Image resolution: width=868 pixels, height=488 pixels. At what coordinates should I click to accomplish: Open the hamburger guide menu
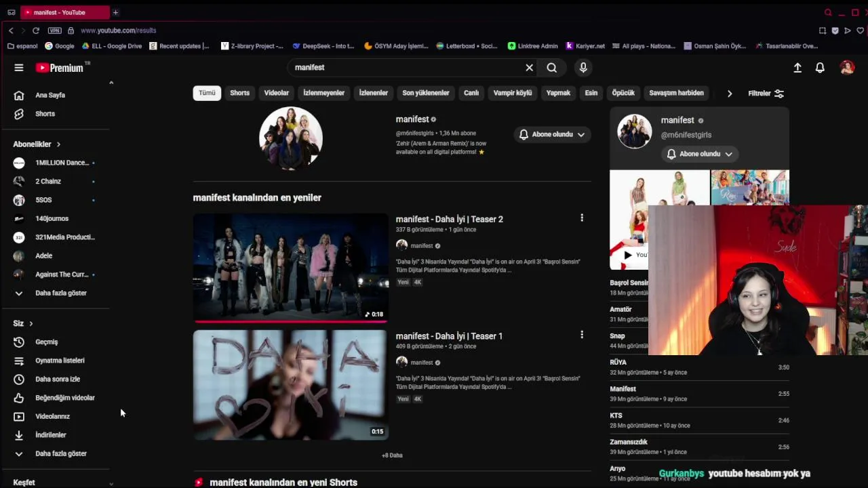pyautogui.click(x=19, y=68)
